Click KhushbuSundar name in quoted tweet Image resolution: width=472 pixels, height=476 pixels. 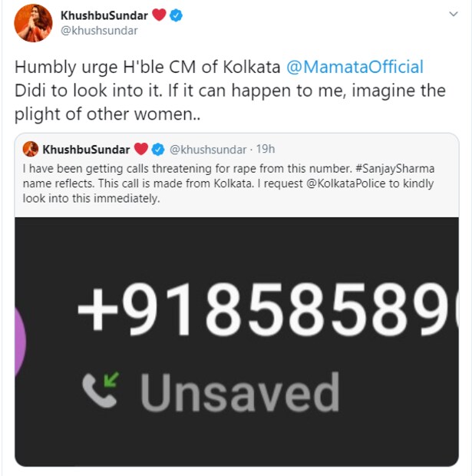(x=86, y=148)
